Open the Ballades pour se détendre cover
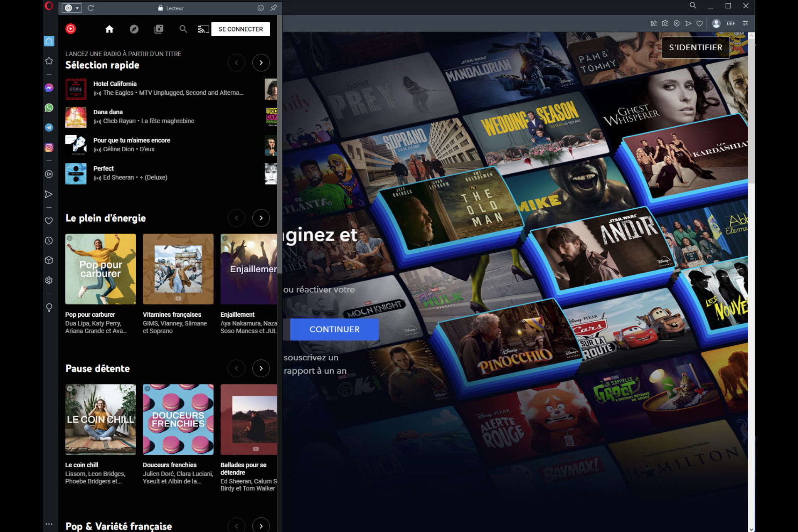The height and width of the screenshot is (532, 798). (x=249, y=419)
